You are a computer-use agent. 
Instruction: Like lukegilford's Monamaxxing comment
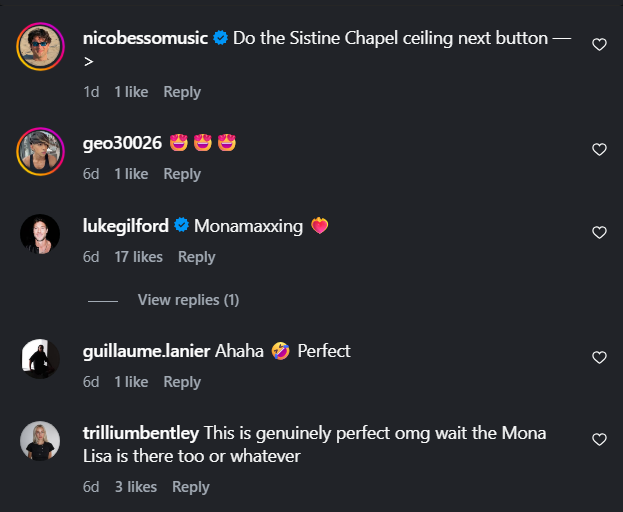(599, 232)
